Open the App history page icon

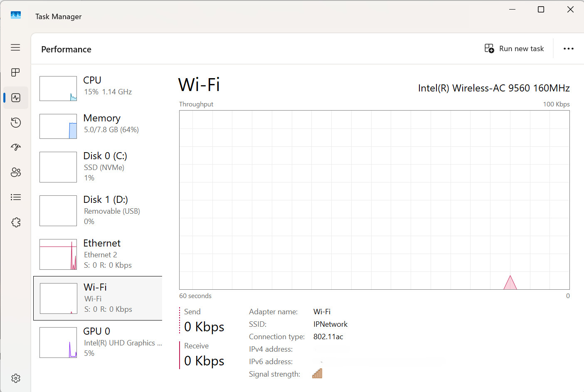[16, 123]
